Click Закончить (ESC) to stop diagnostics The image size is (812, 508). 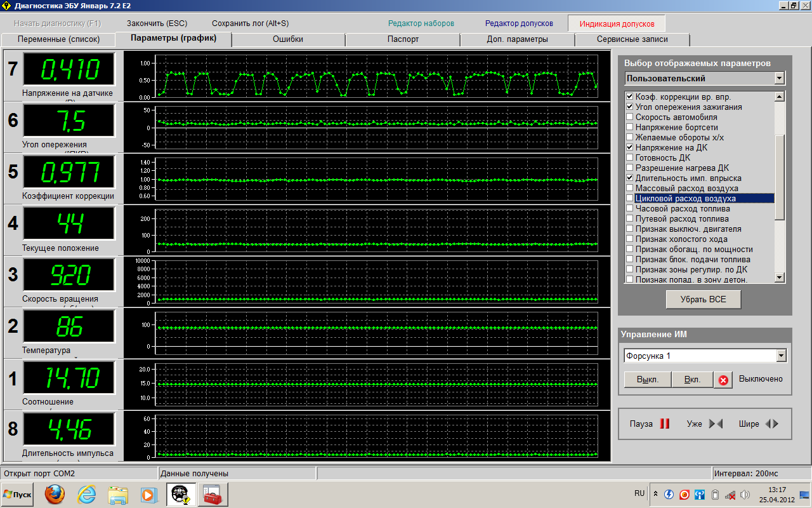pos(157,23)
